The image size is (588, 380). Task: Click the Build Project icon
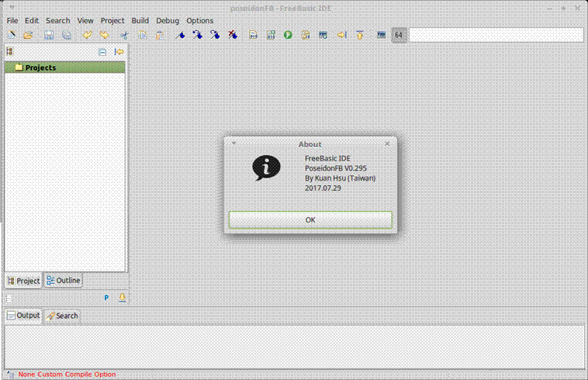coord(306,35)
